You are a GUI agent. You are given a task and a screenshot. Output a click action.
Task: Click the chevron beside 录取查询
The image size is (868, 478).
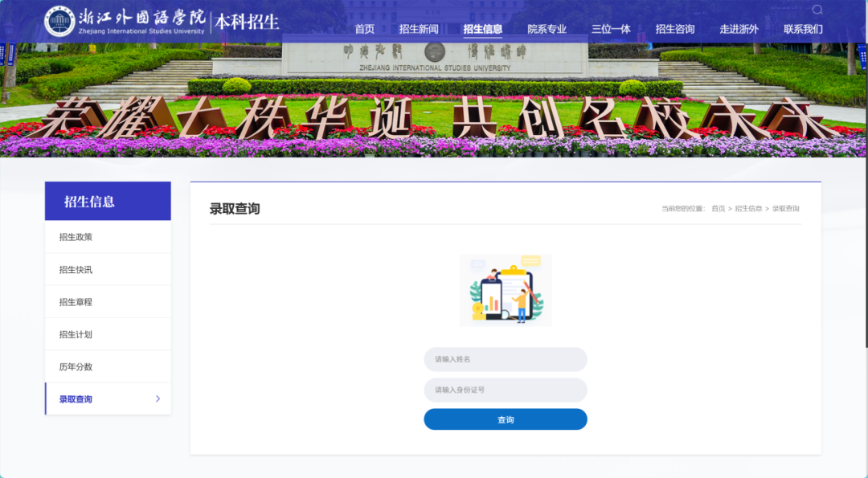click(158, 399)
